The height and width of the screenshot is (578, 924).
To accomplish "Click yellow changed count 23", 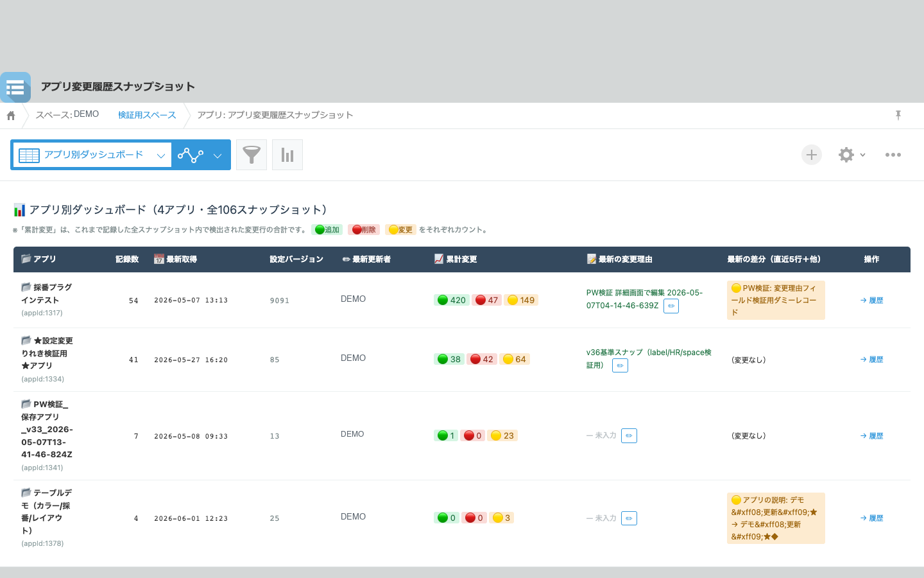I will tap(502, 435).
